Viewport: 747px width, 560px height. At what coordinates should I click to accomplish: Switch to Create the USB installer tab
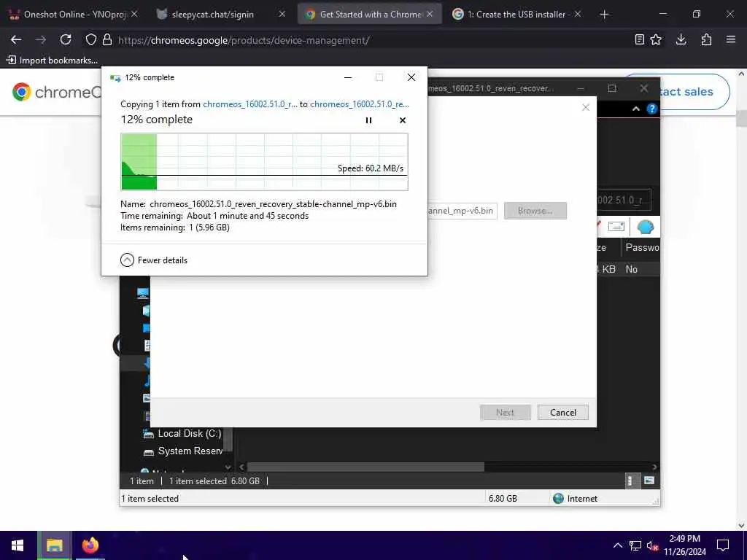(x=516, y=15)
